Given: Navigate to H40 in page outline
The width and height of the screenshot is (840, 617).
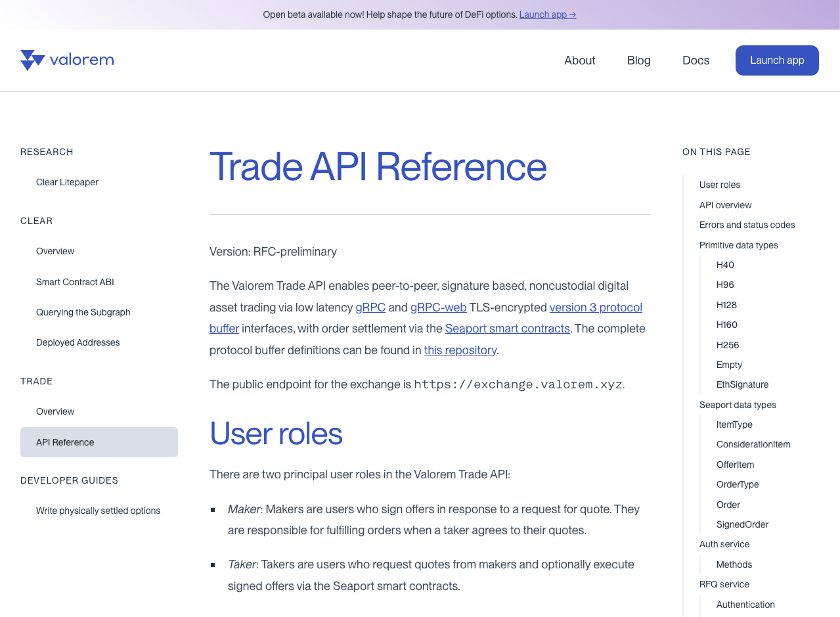Looking at the screenshot, I should (726, 265).
